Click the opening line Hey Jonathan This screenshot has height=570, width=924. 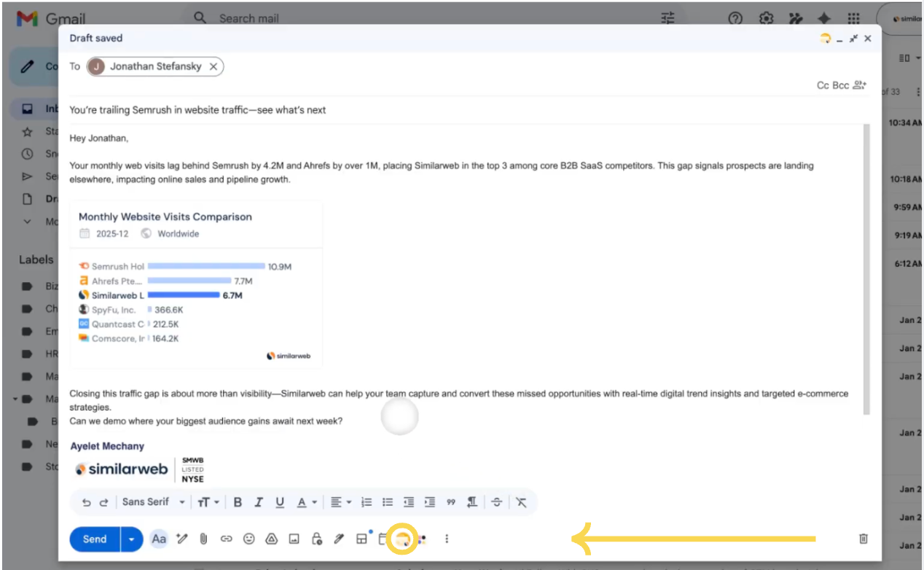(99, 138)
